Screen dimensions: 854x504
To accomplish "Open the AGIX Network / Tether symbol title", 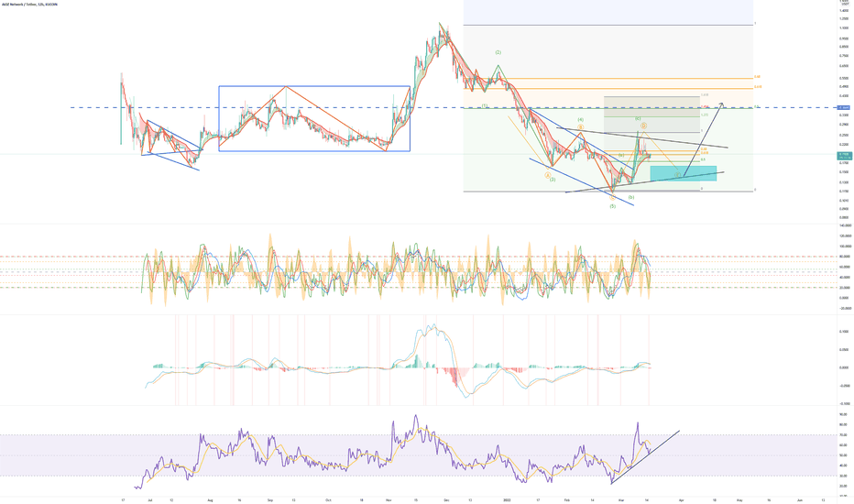I will (29, 5).
